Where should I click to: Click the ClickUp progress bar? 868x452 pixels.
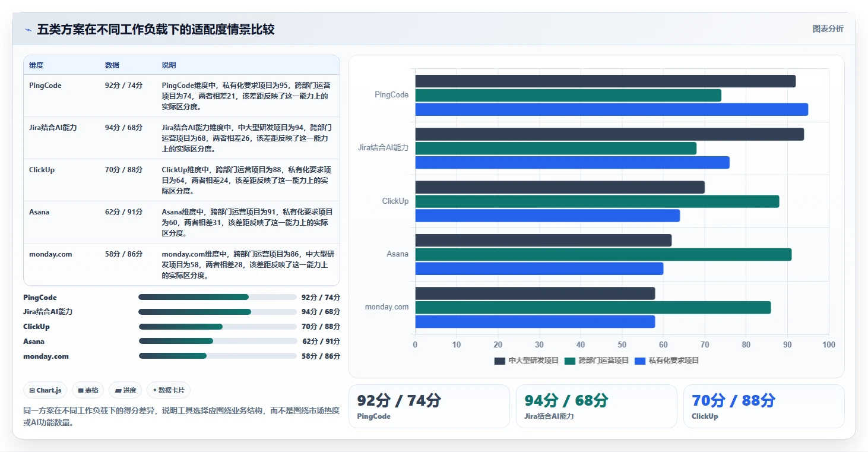tap(217, 327)
